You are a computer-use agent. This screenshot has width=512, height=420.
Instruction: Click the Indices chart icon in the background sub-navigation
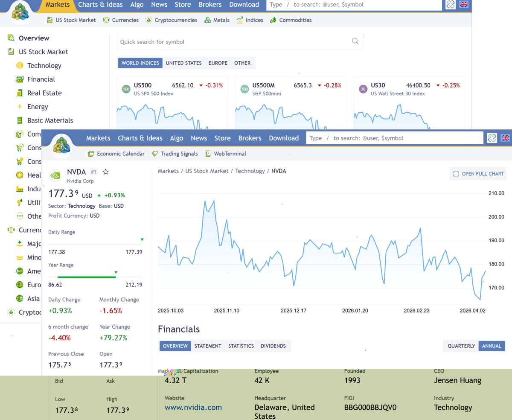(x=240, y=20)
